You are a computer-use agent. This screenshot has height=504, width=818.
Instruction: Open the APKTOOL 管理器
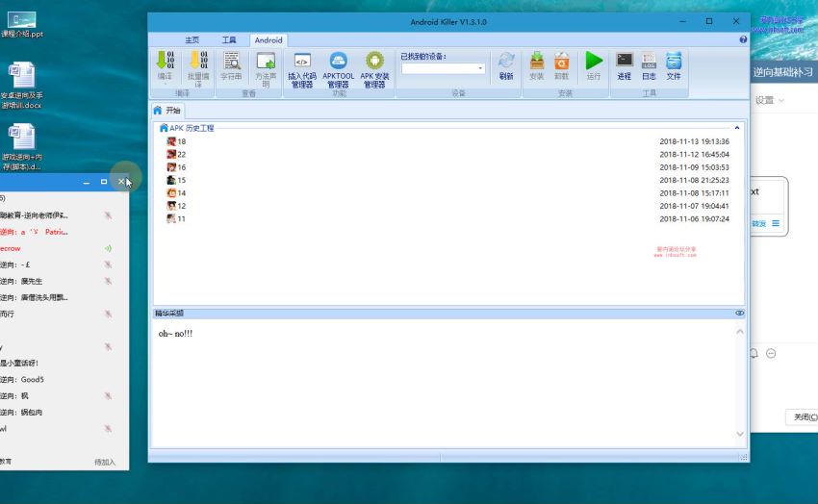click(x=338, y=69)
